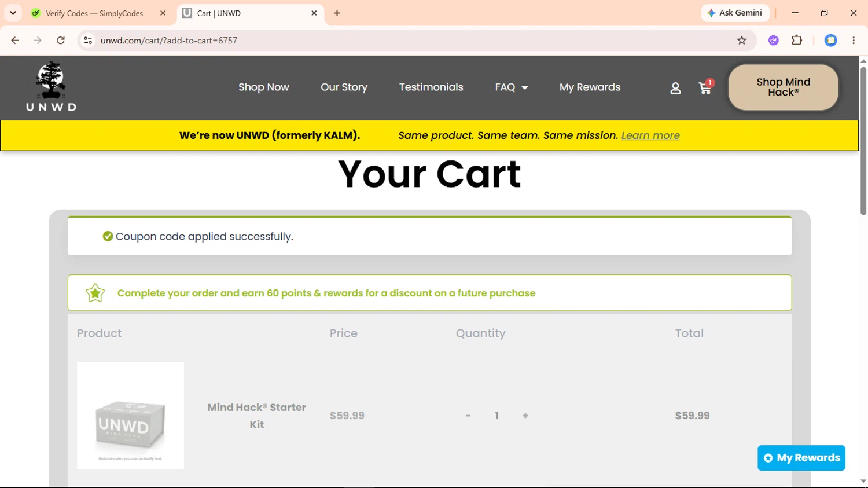Follow the Learn more link in banner
Screen dimensions: 868x488
[650, 135]
